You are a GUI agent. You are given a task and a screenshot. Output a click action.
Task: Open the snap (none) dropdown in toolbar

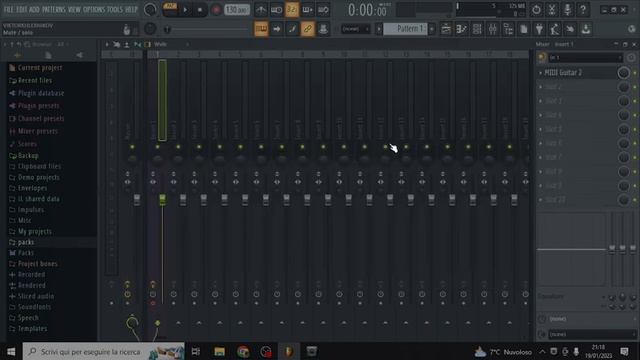(355, 29)
